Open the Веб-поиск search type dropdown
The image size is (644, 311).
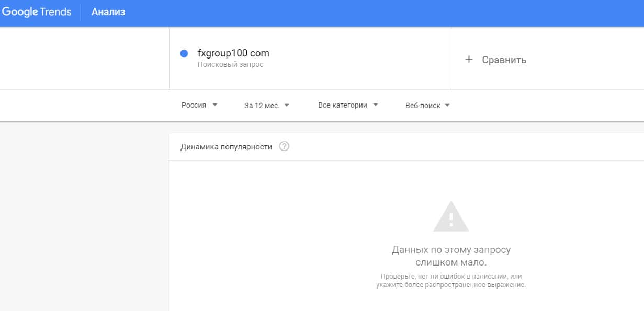(423, 105)
